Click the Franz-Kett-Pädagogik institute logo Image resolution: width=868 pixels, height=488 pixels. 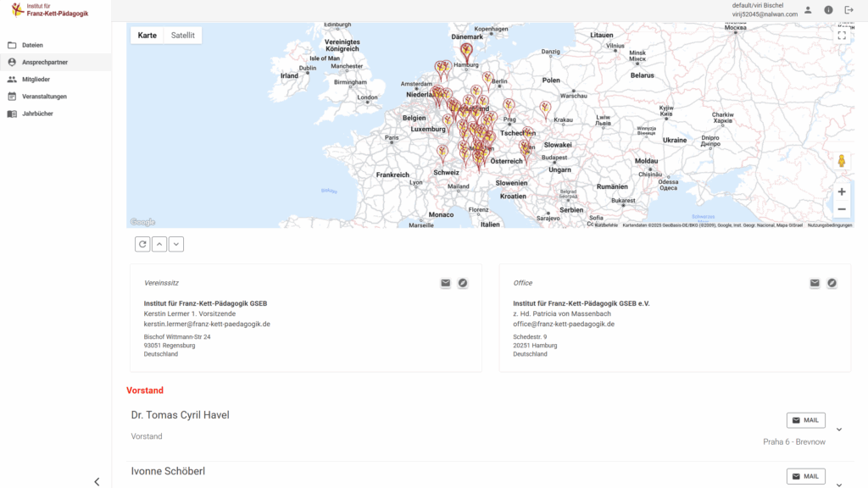click(x=49, y=10)
